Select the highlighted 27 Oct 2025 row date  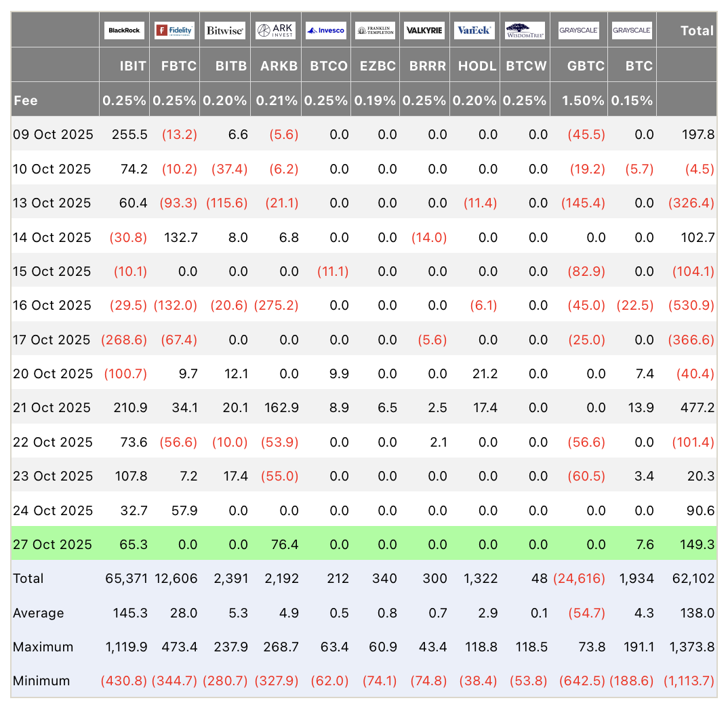click(x=53, y=544)
